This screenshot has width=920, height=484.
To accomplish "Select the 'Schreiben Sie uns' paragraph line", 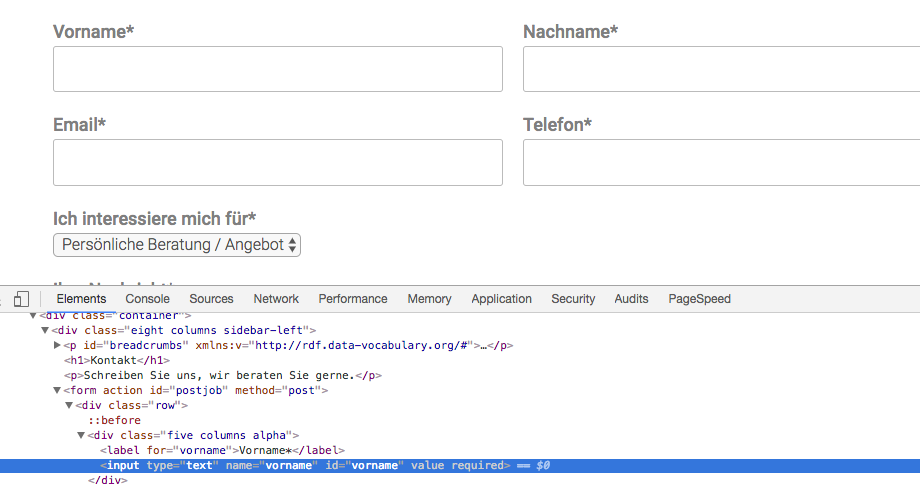I will pyautogui.click(x=223, y=375).
